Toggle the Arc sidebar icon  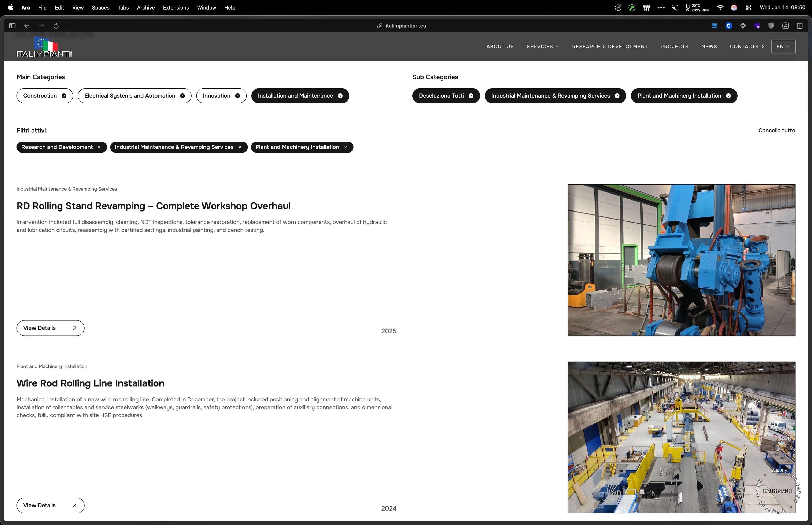coord(12,26)
